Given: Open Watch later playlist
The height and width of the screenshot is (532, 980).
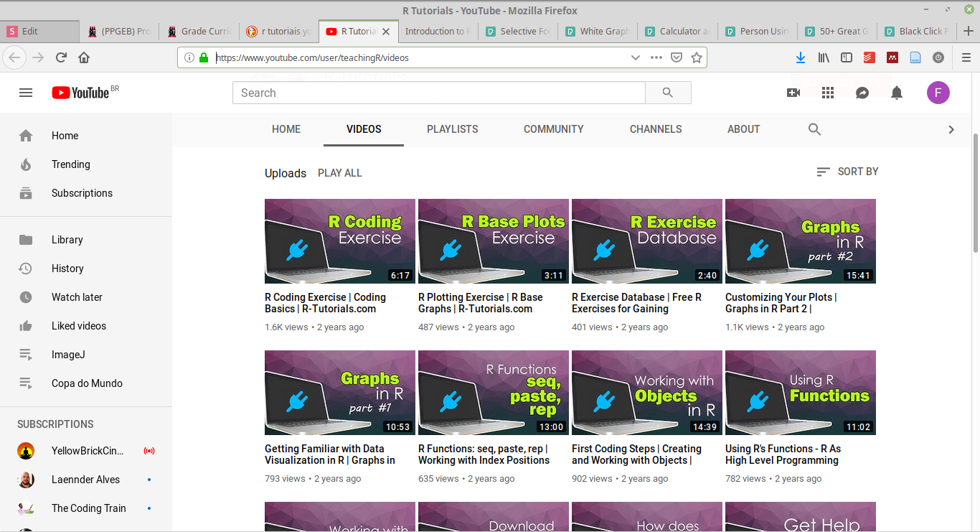Looking at the screenshot, I should [x=86, y=297].
